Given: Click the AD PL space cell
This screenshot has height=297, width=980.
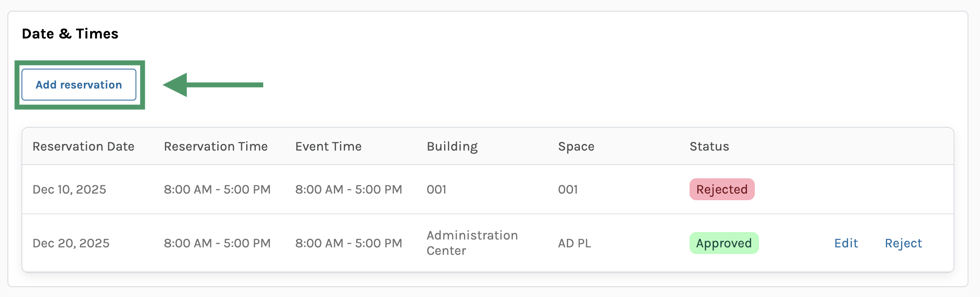Looking at the screenshot, I should (574, 243).
